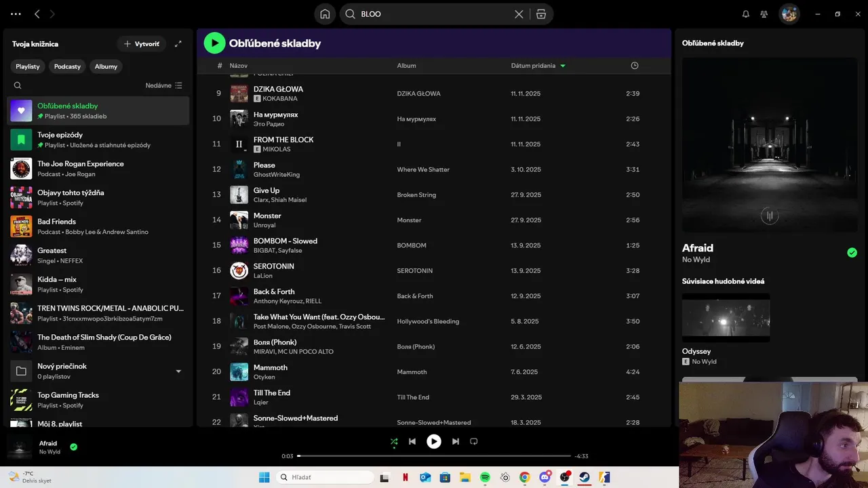Open OBS Studio from the taskbar
The width and height of the screenshot is (868, 488).
pos(564,477)
